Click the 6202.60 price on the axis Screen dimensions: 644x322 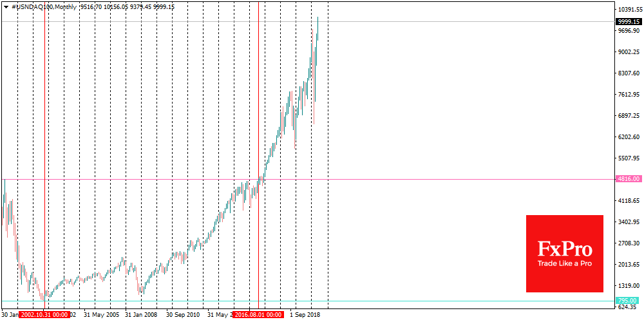coord(629,137)
